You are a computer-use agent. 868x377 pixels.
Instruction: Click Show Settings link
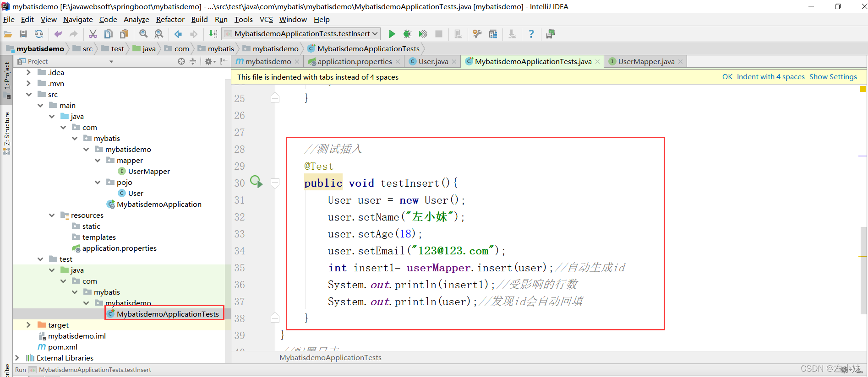coord(833,77)
